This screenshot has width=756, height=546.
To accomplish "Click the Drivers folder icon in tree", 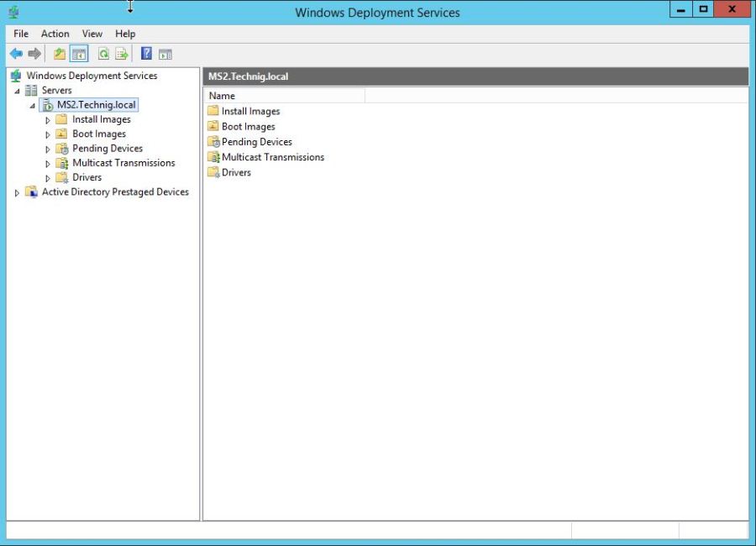I will point(61,177).
